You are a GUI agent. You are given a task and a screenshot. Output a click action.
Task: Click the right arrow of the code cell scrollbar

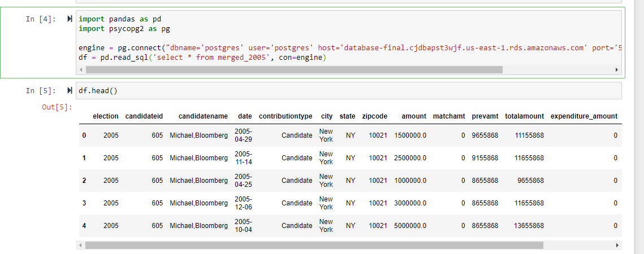coord(616,70)
